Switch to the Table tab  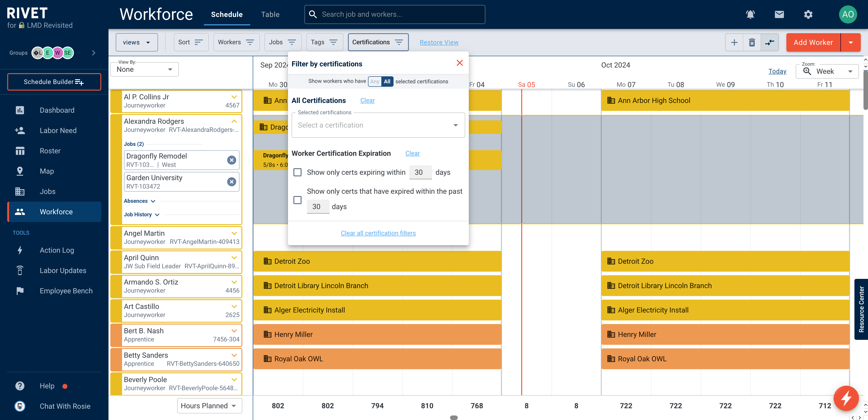270,14
